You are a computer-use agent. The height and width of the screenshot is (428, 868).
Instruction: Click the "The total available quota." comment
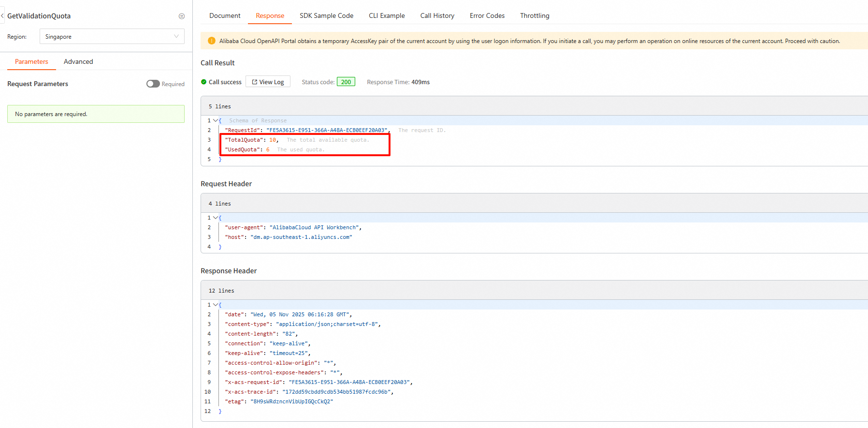(328, 140)
